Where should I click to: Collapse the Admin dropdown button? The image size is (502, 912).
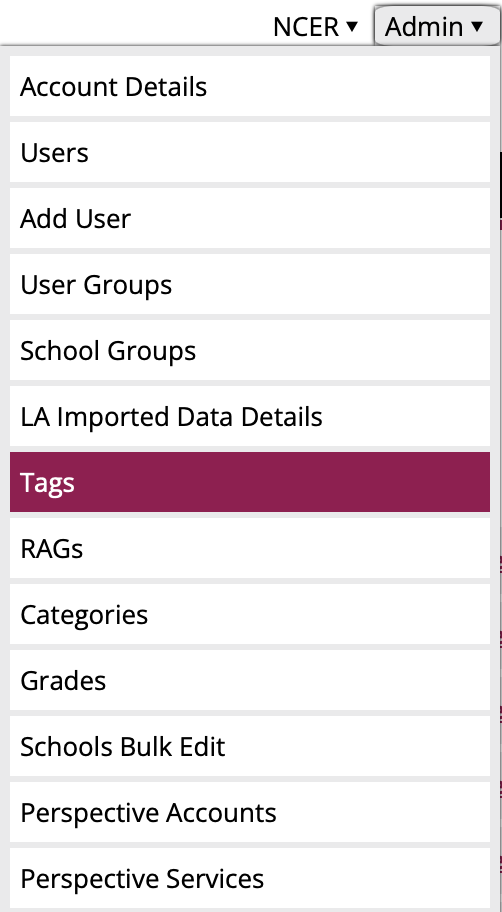436,26
